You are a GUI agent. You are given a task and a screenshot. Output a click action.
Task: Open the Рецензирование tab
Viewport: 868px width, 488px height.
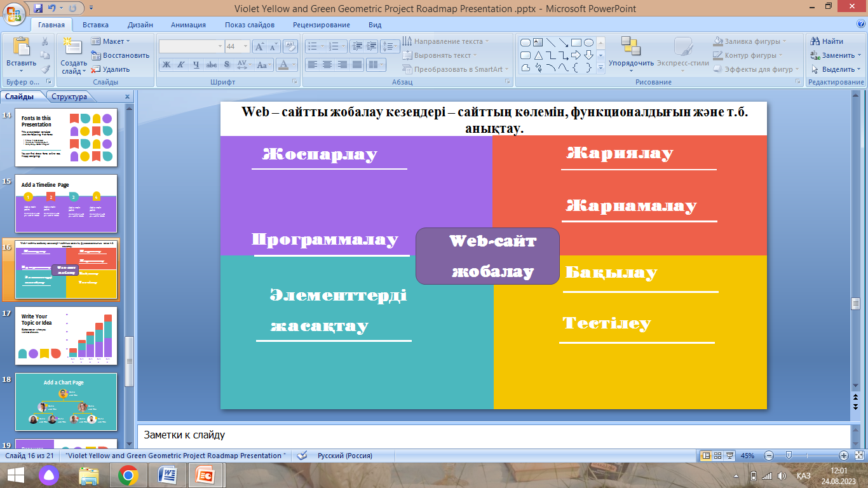(x=322, y=25)
